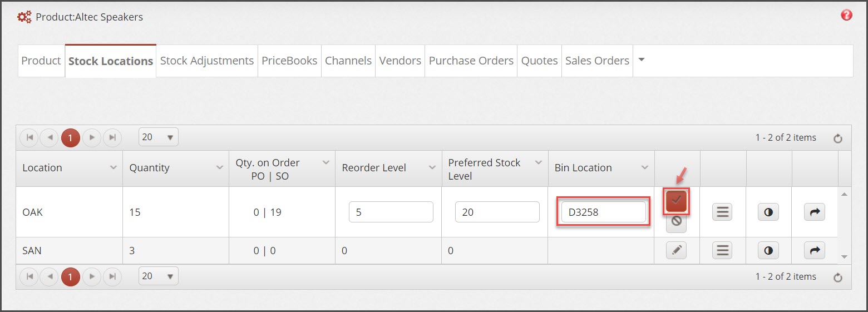Open the list menu icon for OAK
Image resolution: width=868 pixels, height=312 pixels.
(722, 212)
